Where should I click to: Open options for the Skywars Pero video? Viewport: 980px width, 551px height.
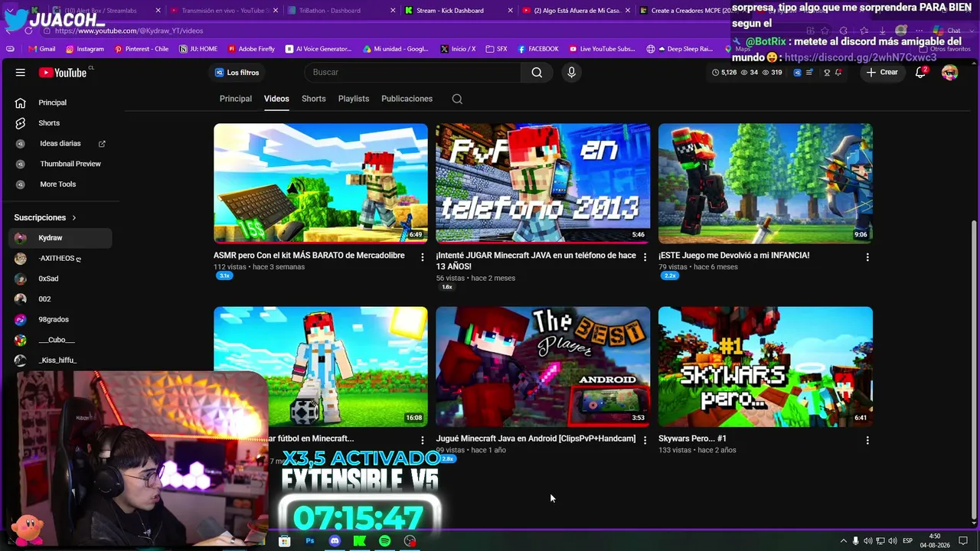pyautogui.click(x=867, y=440)
